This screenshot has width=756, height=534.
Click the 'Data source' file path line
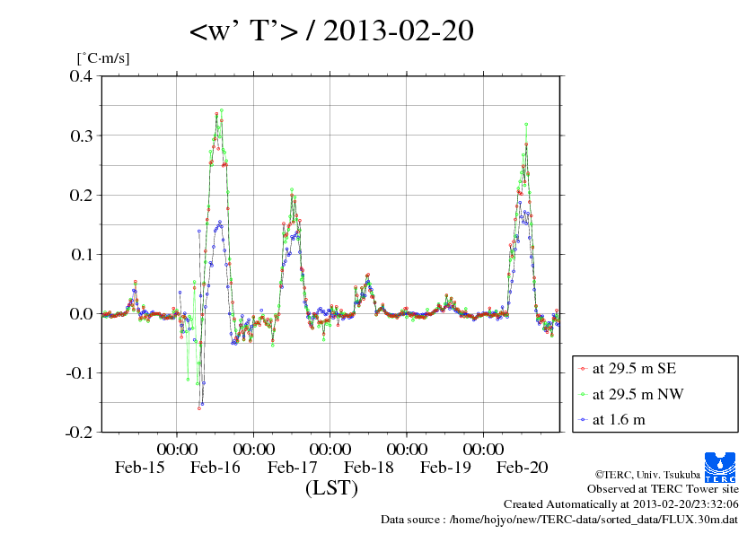coord(559,520)
